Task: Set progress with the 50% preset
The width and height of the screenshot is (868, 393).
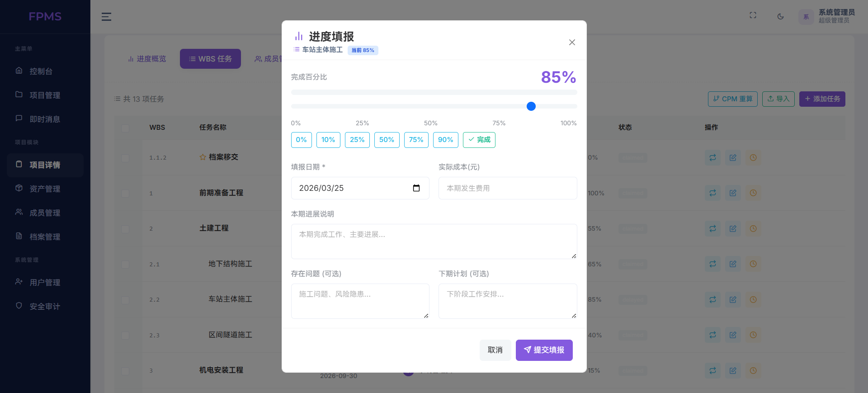Action: 387,140
